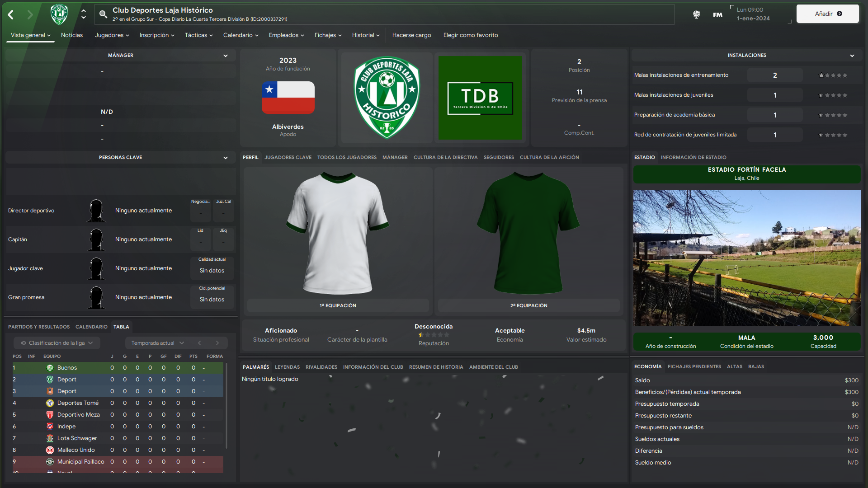The image size is (868, 488).
Task: Switch to Jugadores clave tab
Action: pos(288,157)
